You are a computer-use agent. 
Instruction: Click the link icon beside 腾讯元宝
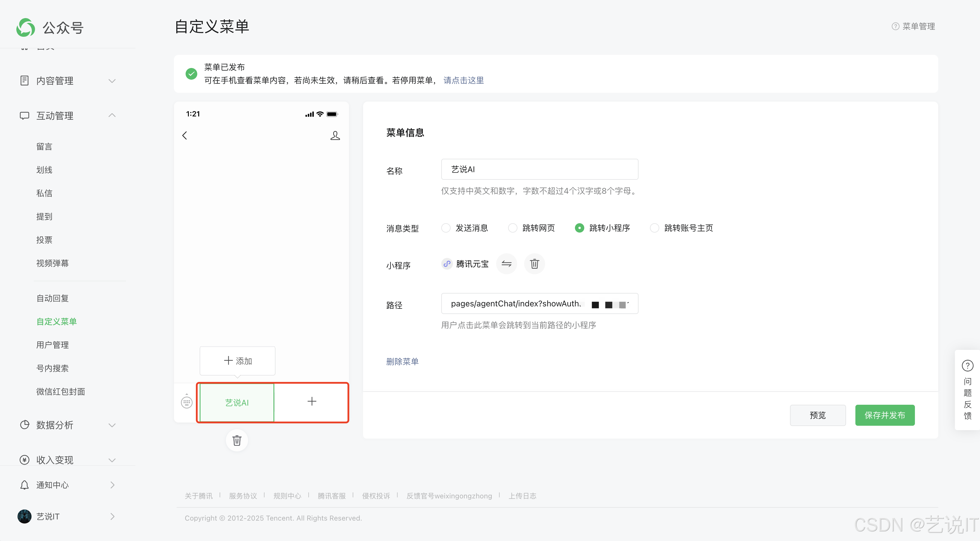(447, 264)
